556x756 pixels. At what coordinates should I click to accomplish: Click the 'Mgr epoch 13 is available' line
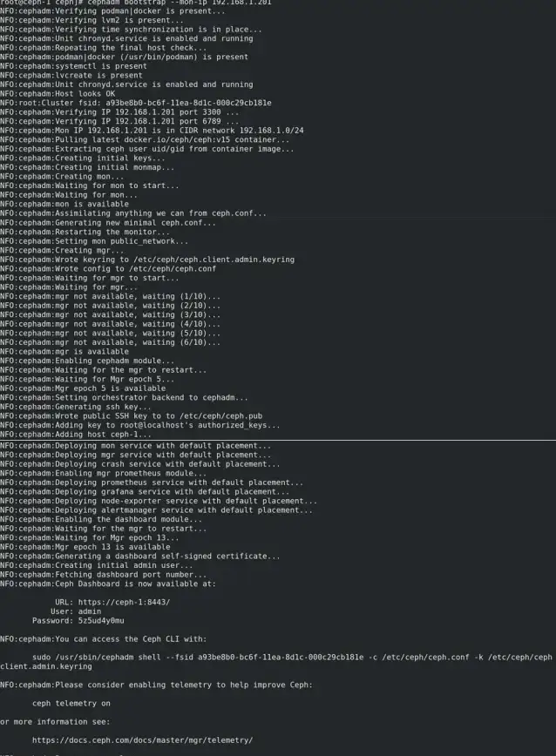pyautogui.click(x=85, y=547)
